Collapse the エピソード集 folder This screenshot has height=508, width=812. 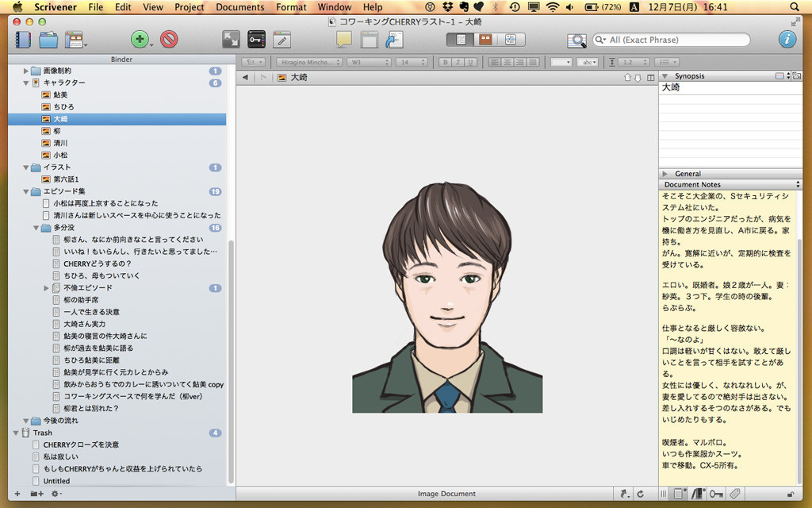(26, 192)
